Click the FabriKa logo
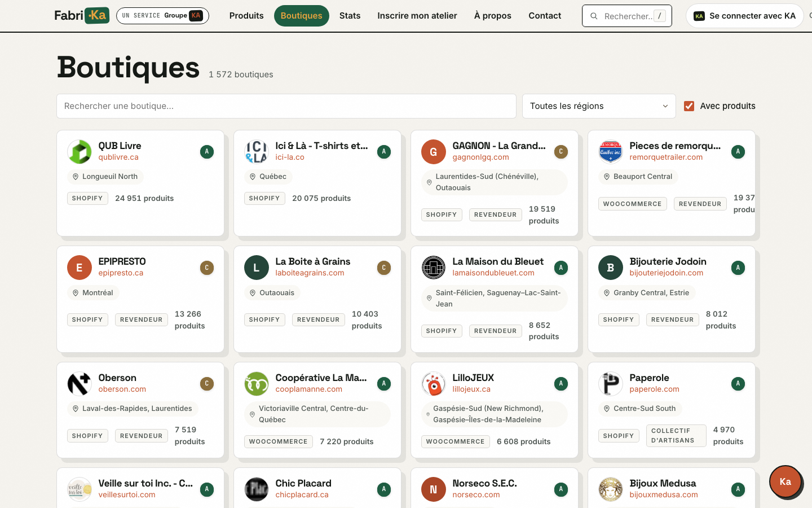This screenshot has width=812, height=508. [x=82, y=16]
